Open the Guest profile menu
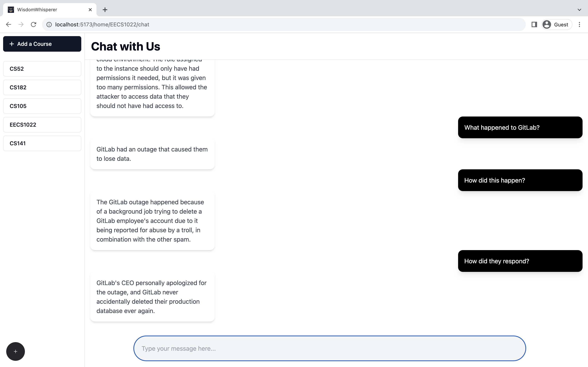This screenshot has width=588, height=367. [556, 24]
